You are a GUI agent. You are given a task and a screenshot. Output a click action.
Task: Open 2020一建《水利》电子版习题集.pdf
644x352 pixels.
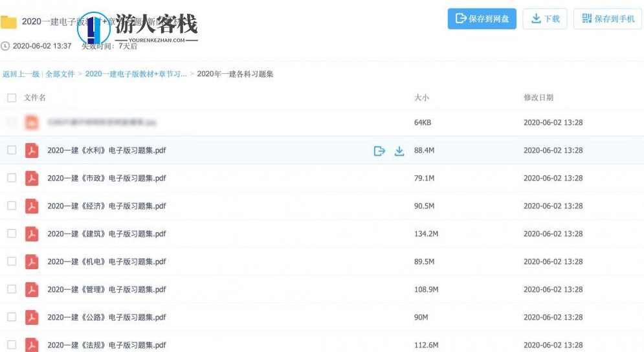pos(107,150)
